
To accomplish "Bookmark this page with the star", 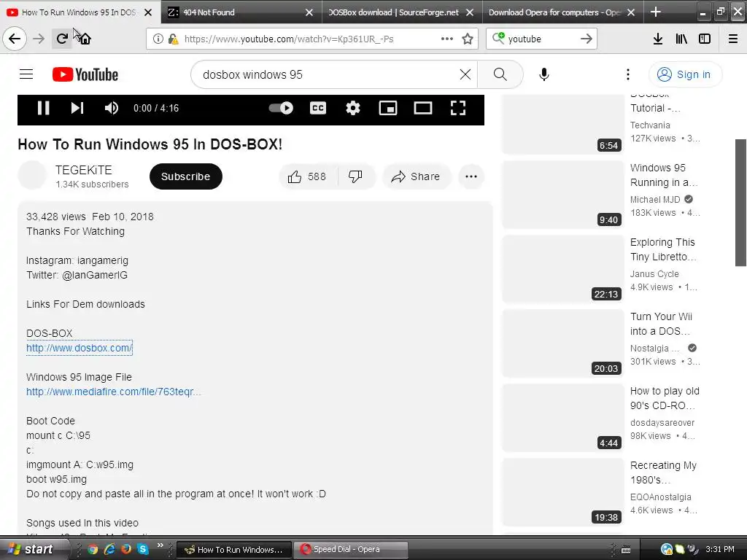I will tap(468, 39).
